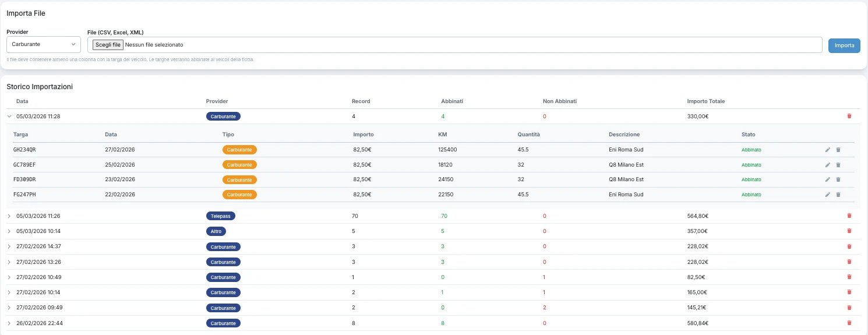Delete the 05/03/2026 11:28 Carburante import
Screen dimensions: 868x335
tap(849, 116)
